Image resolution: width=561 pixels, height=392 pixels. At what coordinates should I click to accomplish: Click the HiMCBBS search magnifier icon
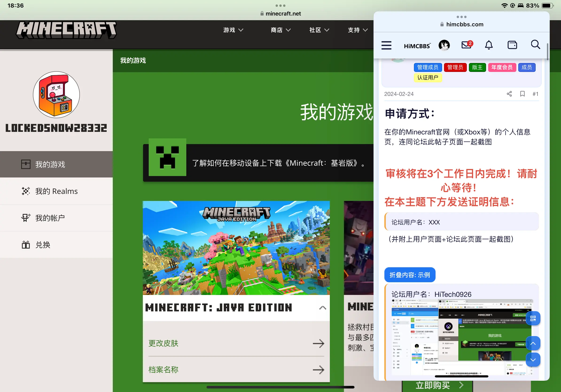point(535,45)
